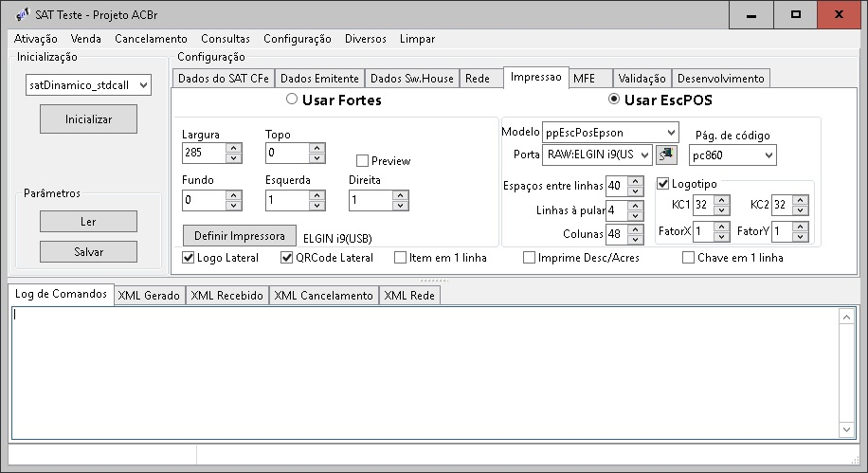This screenshot has height=473, width=868.
Task: Open the XML Cancelamento tab
Action: coord(323,296)
